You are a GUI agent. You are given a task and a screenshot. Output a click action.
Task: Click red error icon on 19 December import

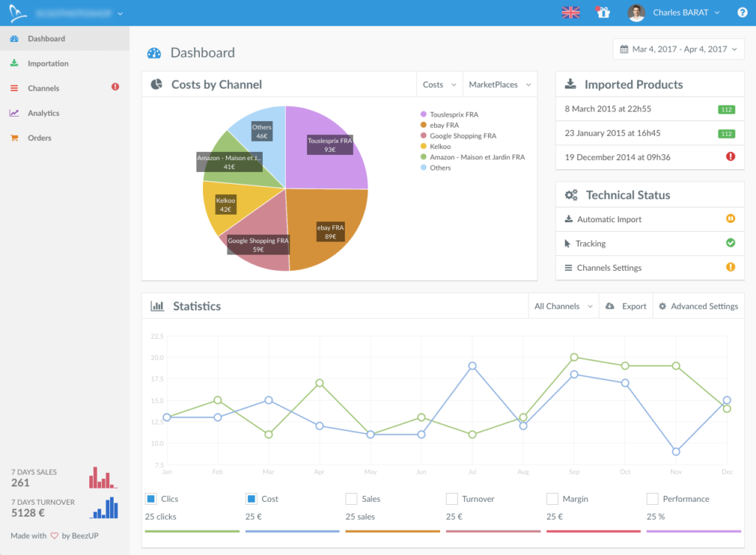coord(730,156)
